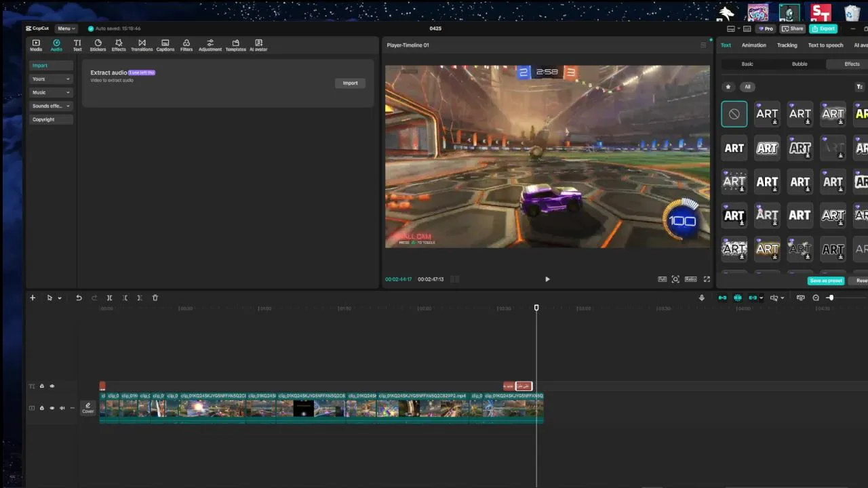
Task: Click the Export button
Action: (823, 28)
